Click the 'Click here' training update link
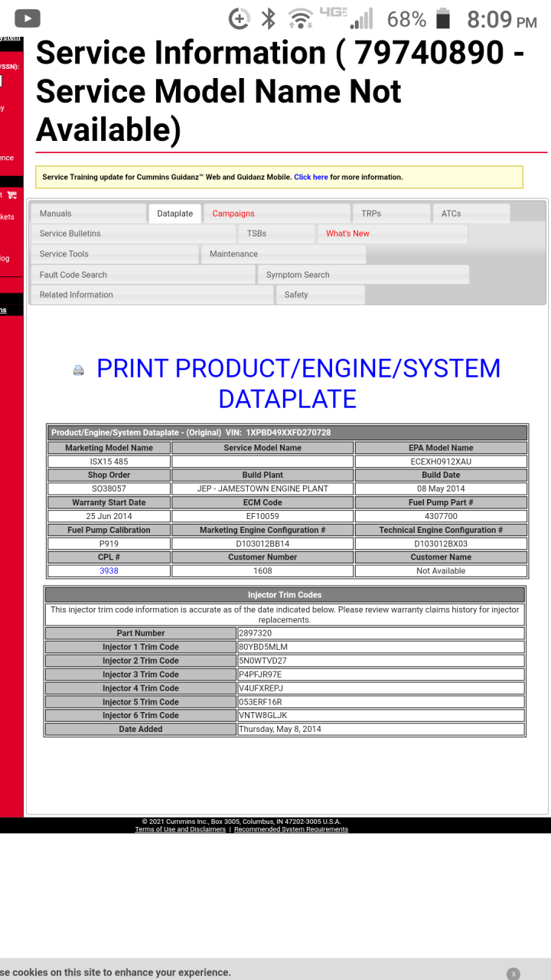551x980 pixels. (311, 177)
